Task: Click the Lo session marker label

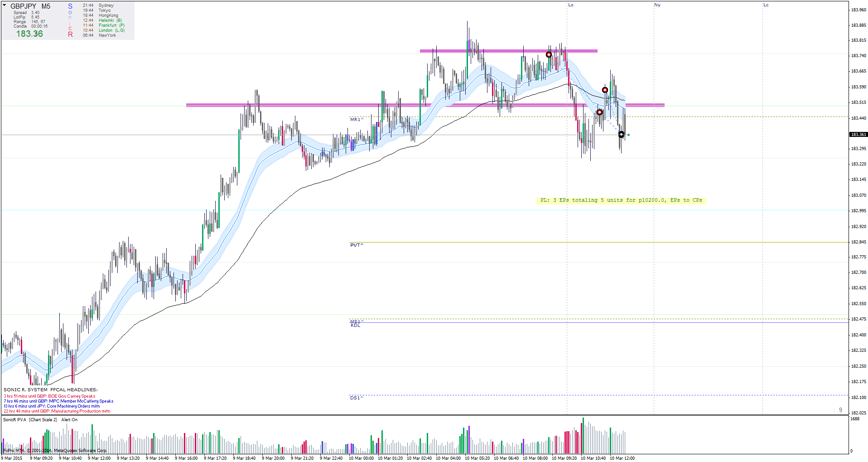Action: (571, 5)
